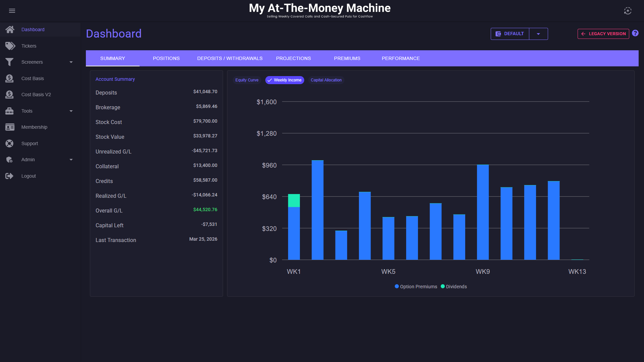
Task: Switch to the POSITIONS tab
Action: [x=166, y=58]
